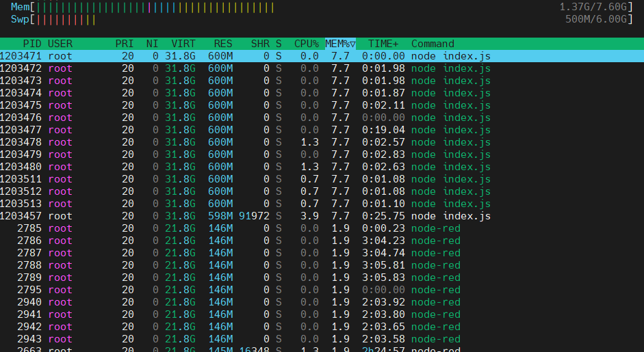
Task: Select node-red process PID 2941
Action: (322, 314)
